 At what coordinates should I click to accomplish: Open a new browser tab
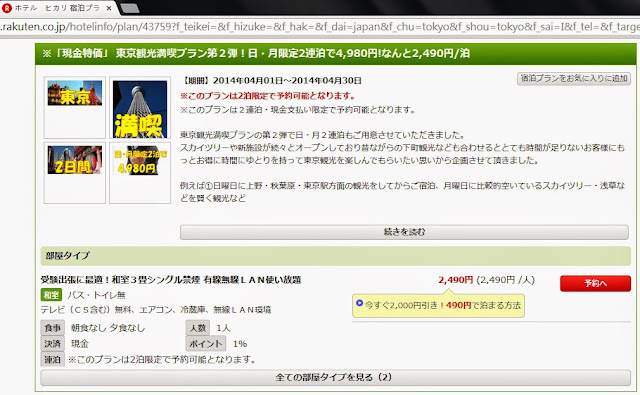[x=130, y=8]
